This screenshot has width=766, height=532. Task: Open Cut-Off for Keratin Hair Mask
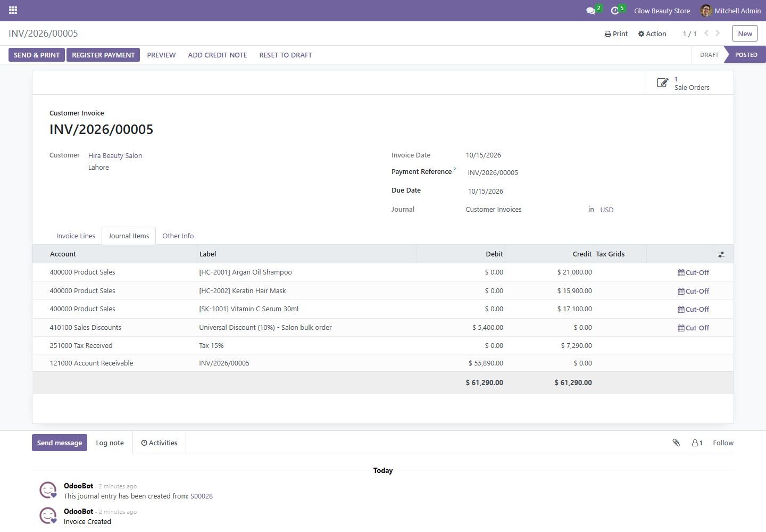[693, 291]
